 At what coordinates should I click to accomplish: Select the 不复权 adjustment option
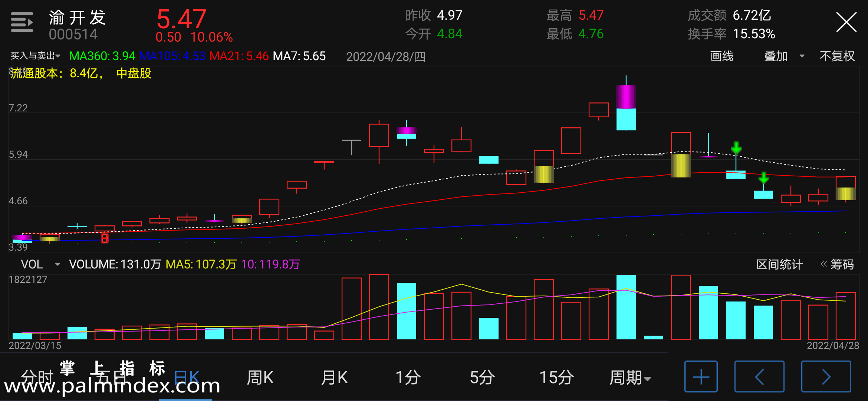(x=837, y=56)
